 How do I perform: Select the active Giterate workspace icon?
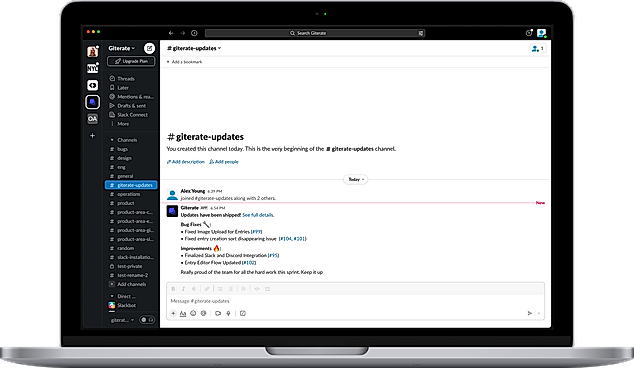click(93, 102)
